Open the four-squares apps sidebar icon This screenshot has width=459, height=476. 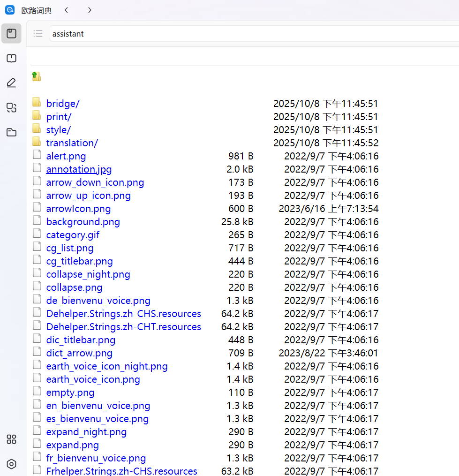pyautogui.click(x=12, y=439)
